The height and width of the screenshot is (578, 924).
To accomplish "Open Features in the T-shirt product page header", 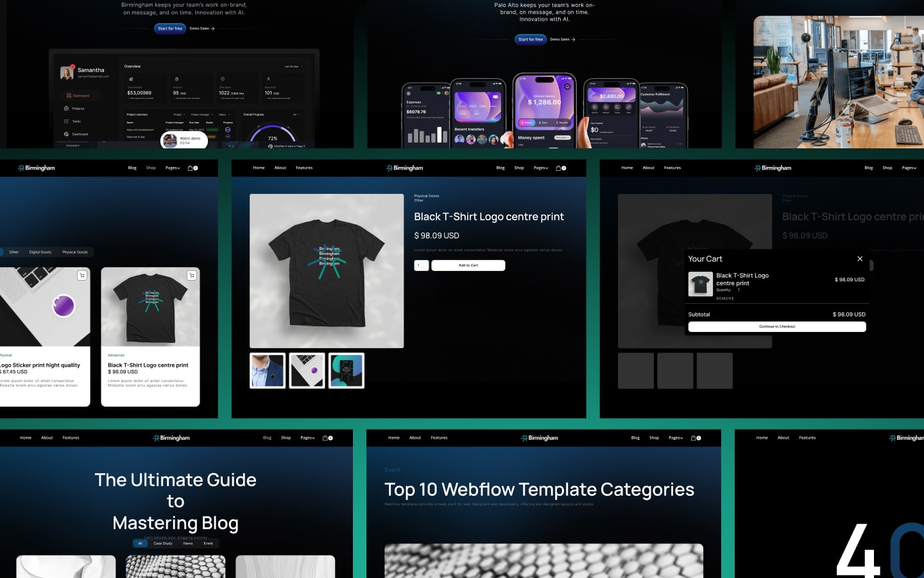I will [304, 168].
